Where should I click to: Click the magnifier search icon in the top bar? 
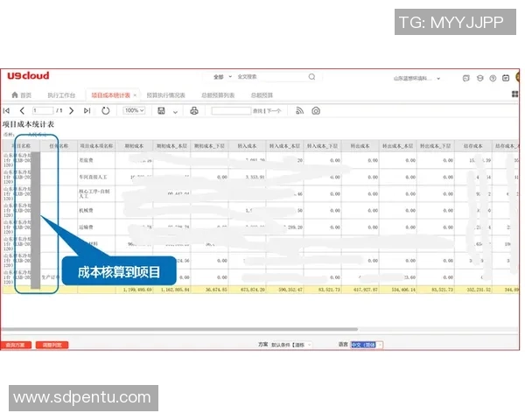311,77
